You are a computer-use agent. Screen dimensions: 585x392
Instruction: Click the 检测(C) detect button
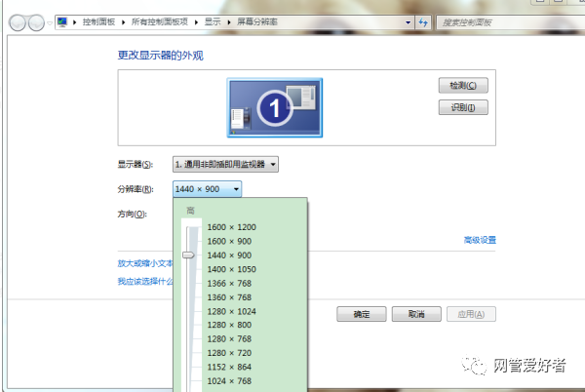pos(463,86)
